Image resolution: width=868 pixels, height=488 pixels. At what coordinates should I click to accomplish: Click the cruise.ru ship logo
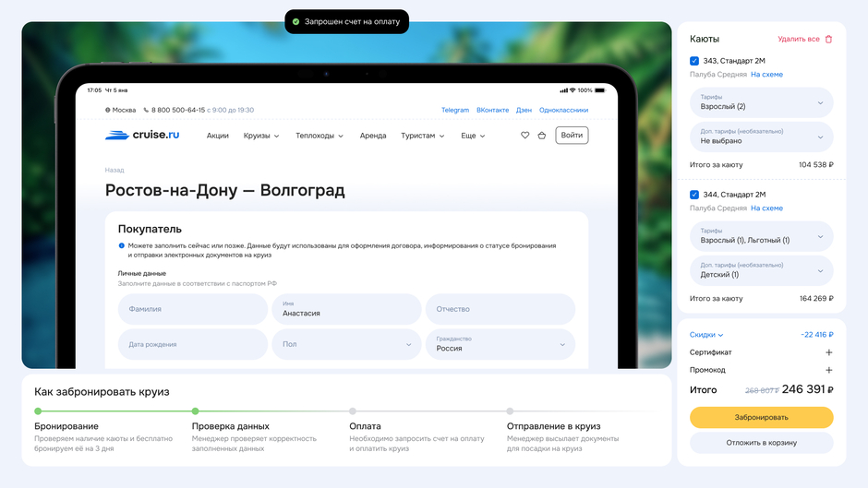point(116,135)
